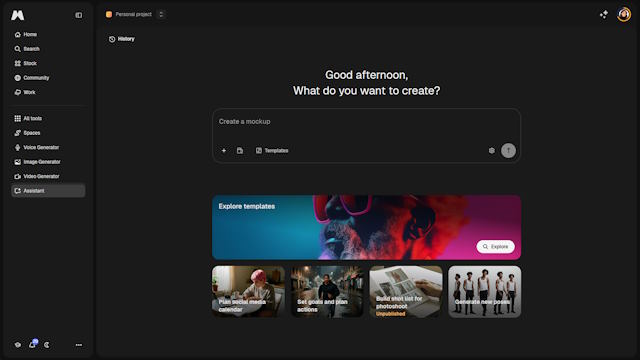This screenshot has height=360, width=640.
Task: Click the project selector chevron arrows
Action: pos(161,14)
